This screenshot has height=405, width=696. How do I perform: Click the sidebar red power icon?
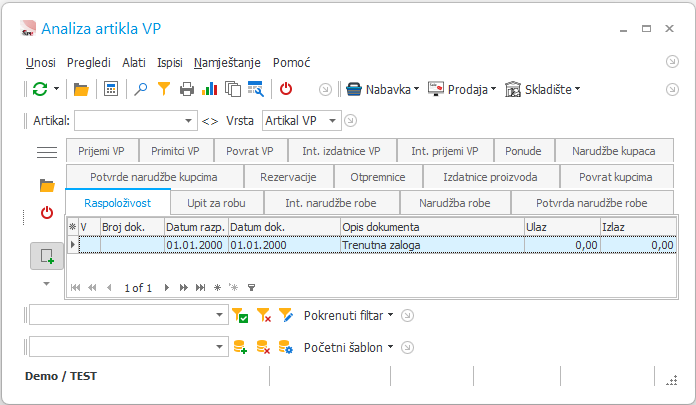[x=47, y=213]
